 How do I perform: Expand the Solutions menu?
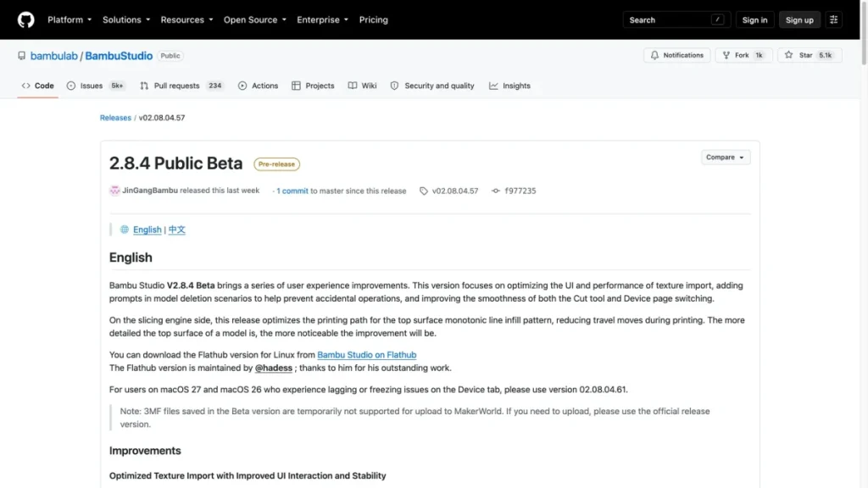point(126,20)
